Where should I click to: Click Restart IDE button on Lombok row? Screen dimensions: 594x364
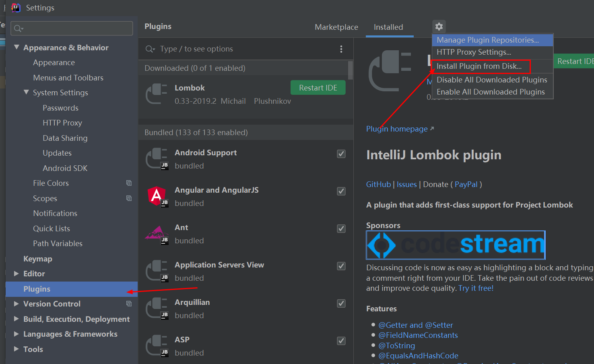click(318, 88)
